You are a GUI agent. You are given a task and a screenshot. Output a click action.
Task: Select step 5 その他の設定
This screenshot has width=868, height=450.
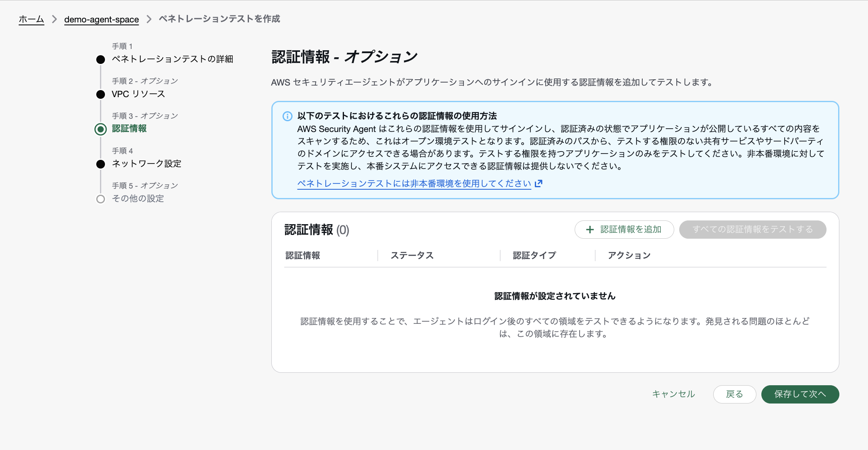(138, 198)
